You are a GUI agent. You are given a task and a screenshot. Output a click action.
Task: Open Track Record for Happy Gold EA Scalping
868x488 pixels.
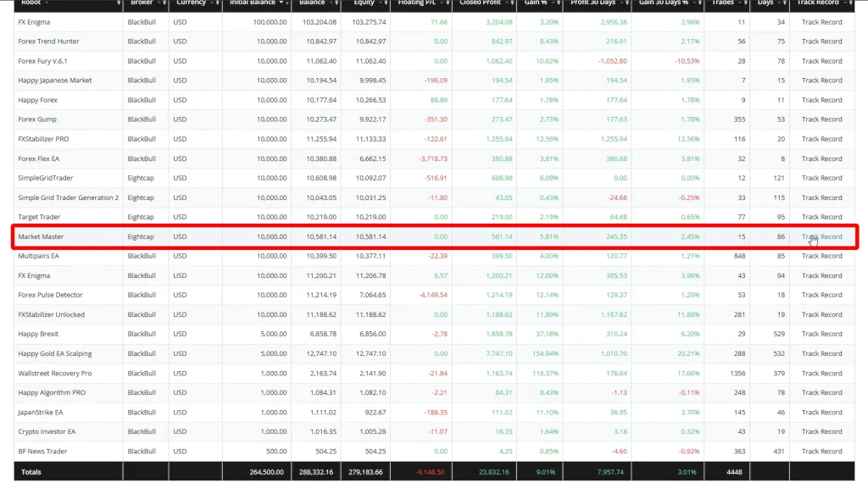(x=821, y=354)
